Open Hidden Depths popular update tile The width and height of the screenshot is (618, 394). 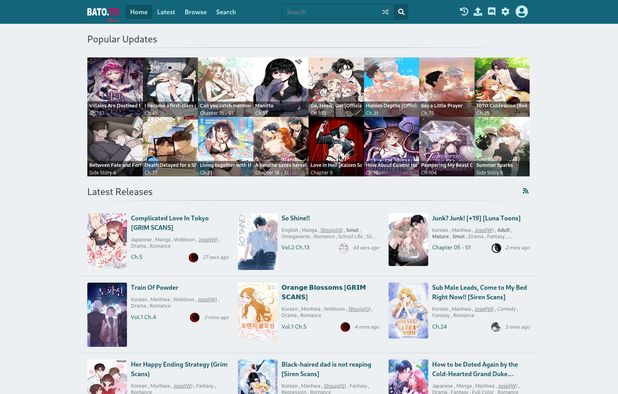click(x=391, y=87)
